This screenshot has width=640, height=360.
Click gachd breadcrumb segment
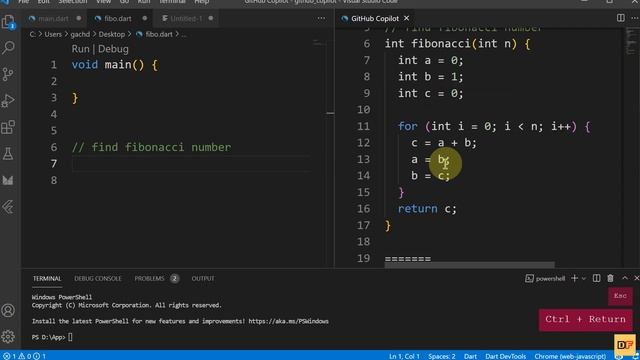(x=80, y=34)
